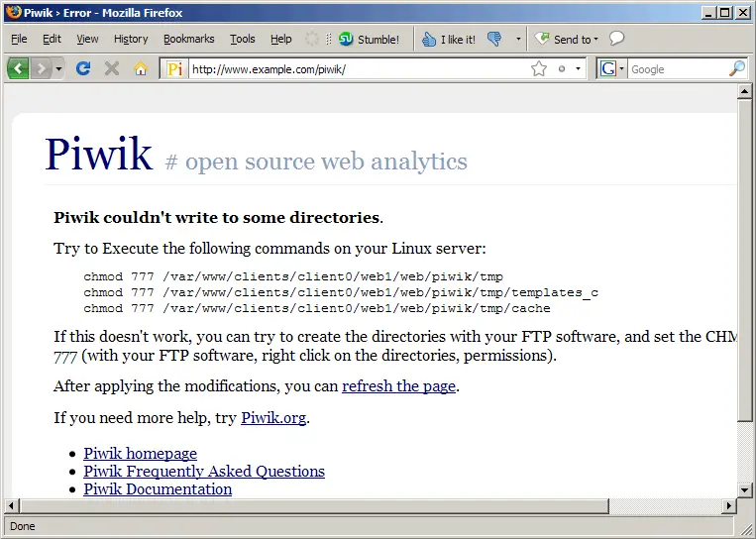Click the vertical scrollbar thumb
This screenshot has height=539, width=756.
(x=744, y=260)
